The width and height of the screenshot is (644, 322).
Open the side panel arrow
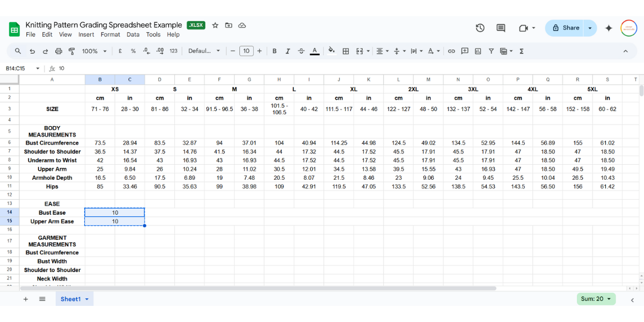point(632,299)
